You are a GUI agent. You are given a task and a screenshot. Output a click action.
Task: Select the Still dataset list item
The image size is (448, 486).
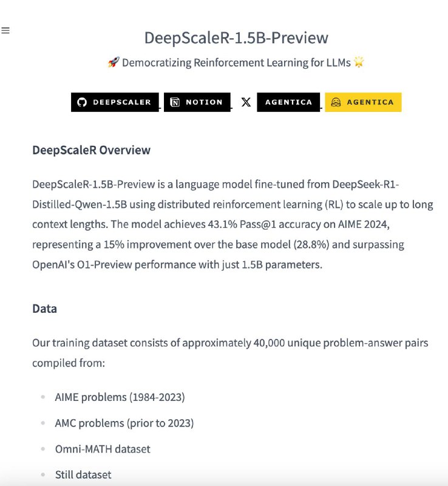[x=83, y=474]
